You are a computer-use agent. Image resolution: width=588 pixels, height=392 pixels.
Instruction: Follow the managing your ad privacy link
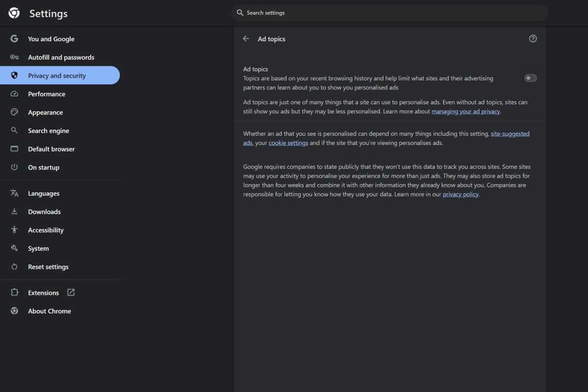(465, 112)
